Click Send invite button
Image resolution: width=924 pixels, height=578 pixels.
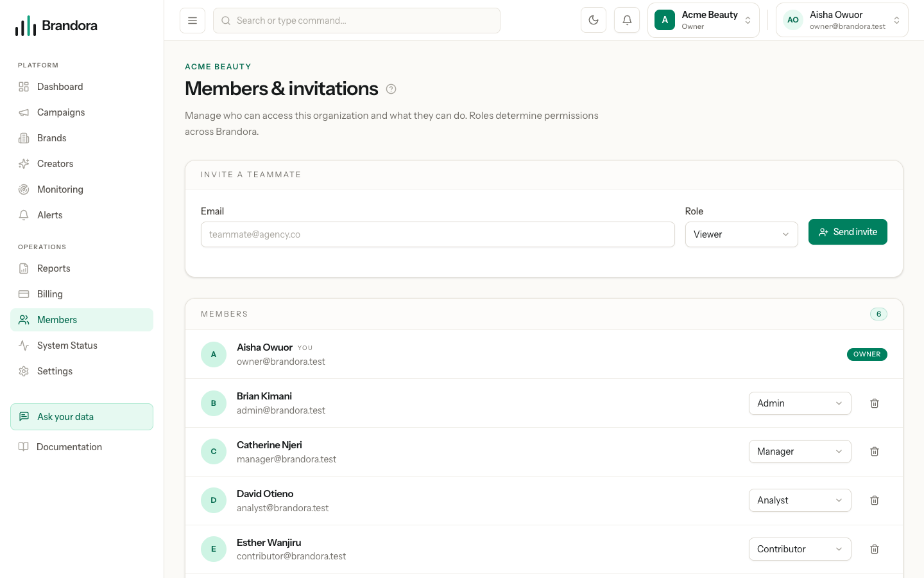(848, 232)
